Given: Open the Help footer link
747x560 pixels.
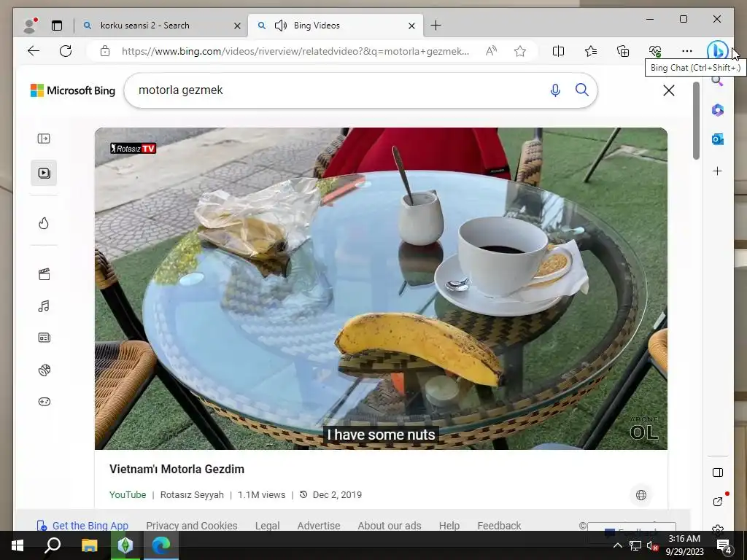Looking at the screenshot, I should click(449, 526).
